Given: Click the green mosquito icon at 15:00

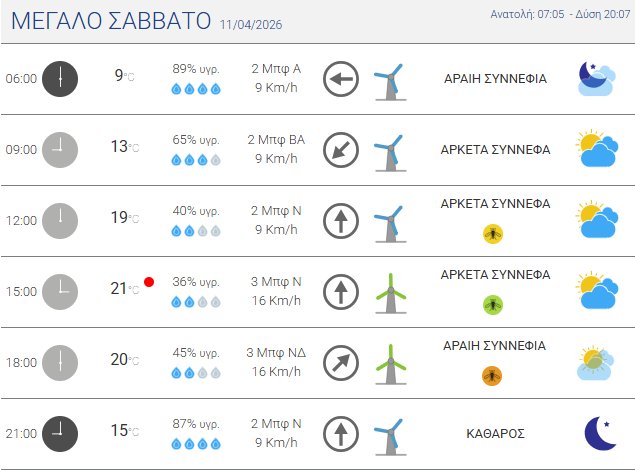Looking at the screenshot, I should click(493, 304).
